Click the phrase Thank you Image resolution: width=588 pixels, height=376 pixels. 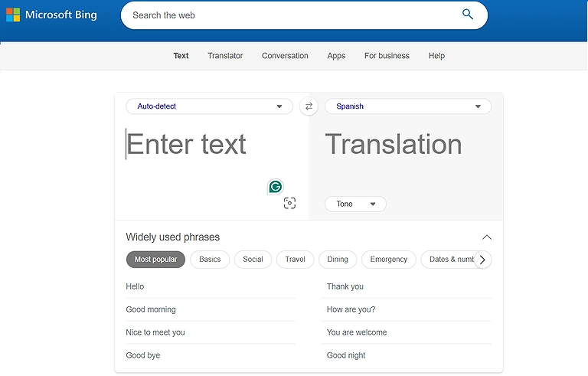(x=345, y=286)
